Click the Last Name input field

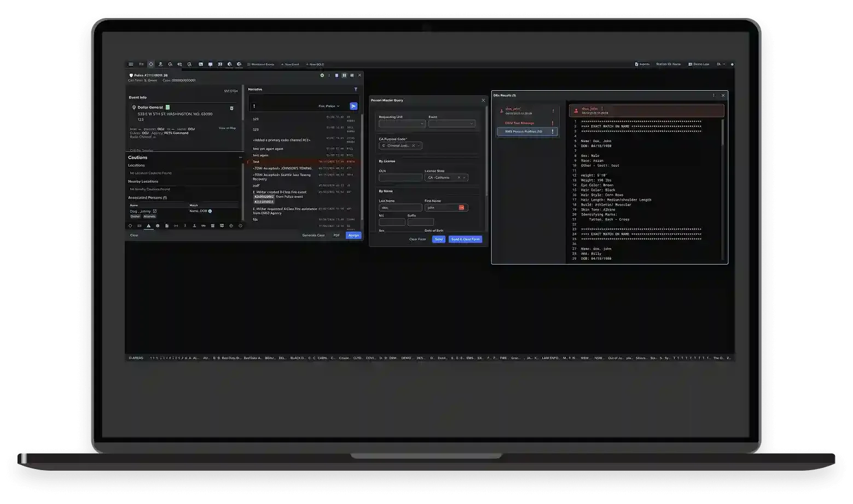(x=401, y=208)
